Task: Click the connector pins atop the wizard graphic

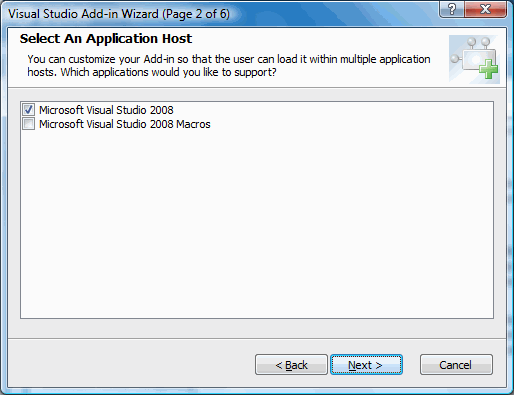Action: [478, 42]
